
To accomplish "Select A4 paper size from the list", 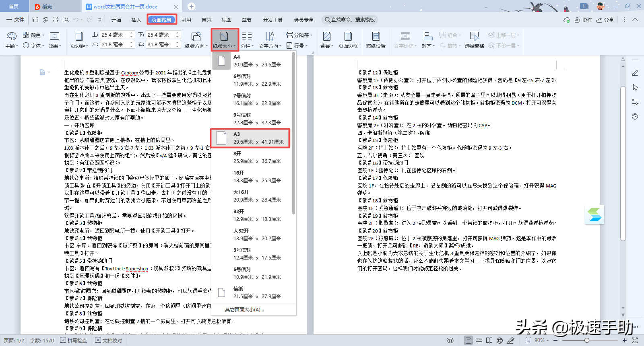I will click(252, 61).
